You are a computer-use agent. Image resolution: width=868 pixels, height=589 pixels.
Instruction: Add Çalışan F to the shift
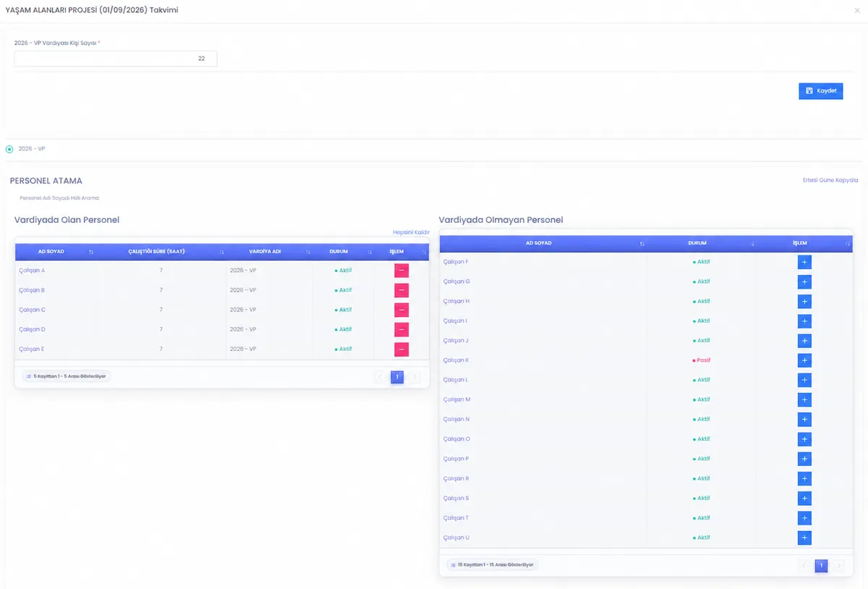pos(804,262)
